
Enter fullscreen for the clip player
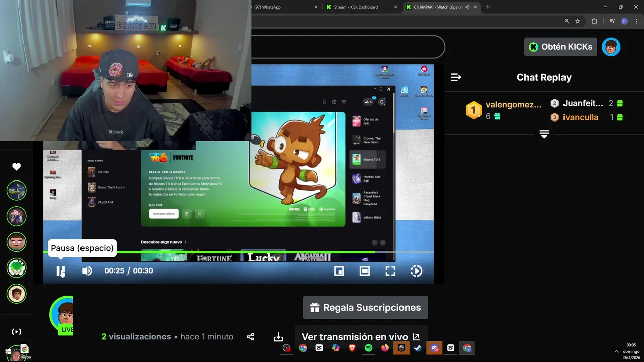tap(390, 271)
